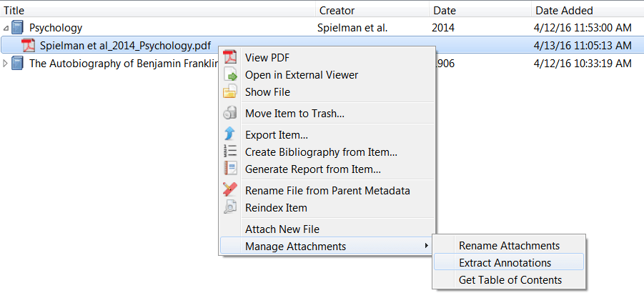This screenshot has height=303, width=644.
Task: Click the Generate Report icon
Action: point(230,169)
